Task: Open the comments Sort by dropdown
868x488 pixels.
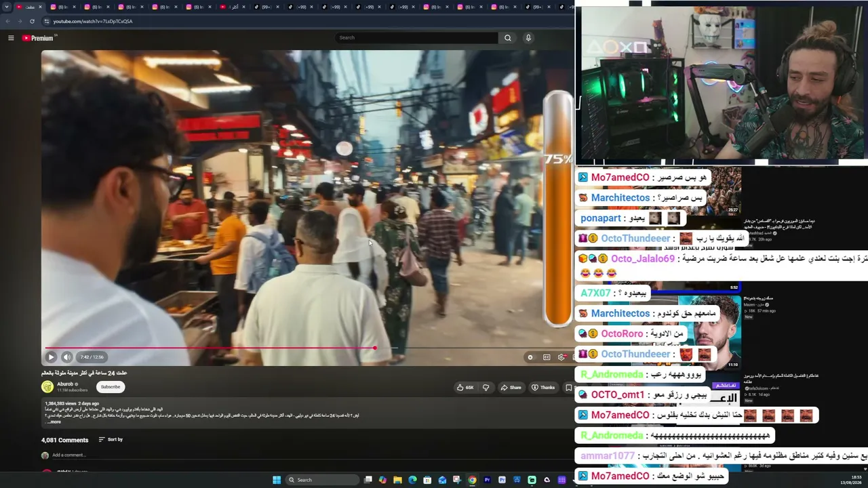Action: point(111,440)
